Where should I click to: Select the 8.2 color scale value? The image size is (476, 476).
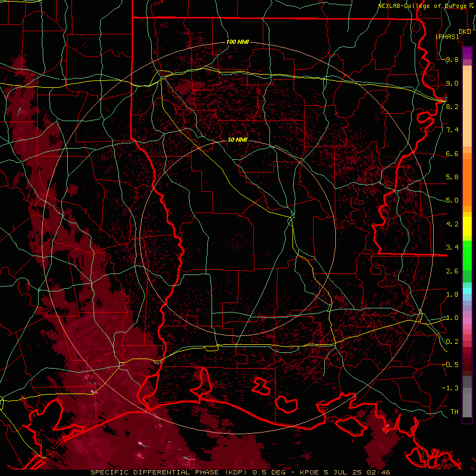452,106
